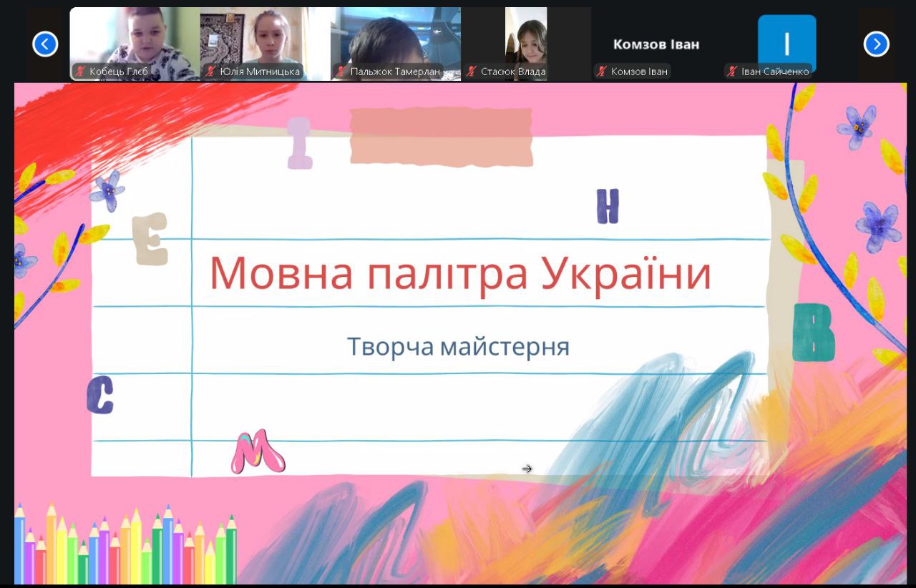Click the large Комзов Іван name tile
This screenshot has width=916, height=588.
coord(656,44)
